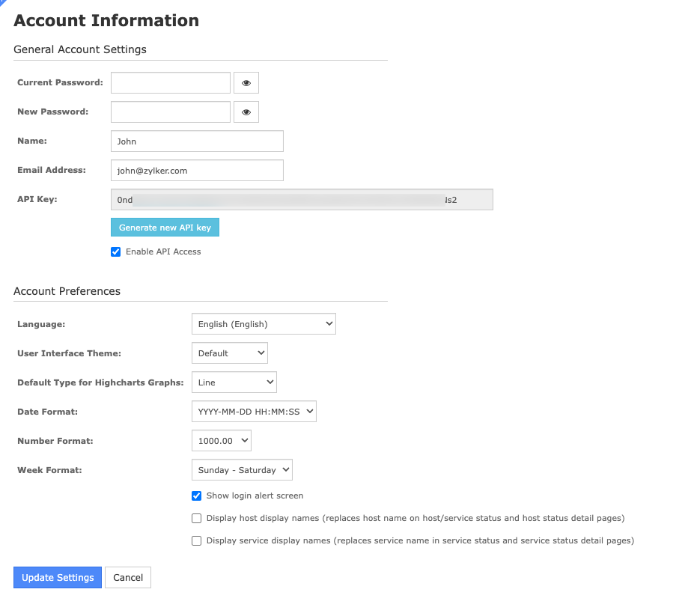Click the Default Type for Highcharts Graphs label
The width and height of the screenshot is (697, 616).
pos(100,383)
